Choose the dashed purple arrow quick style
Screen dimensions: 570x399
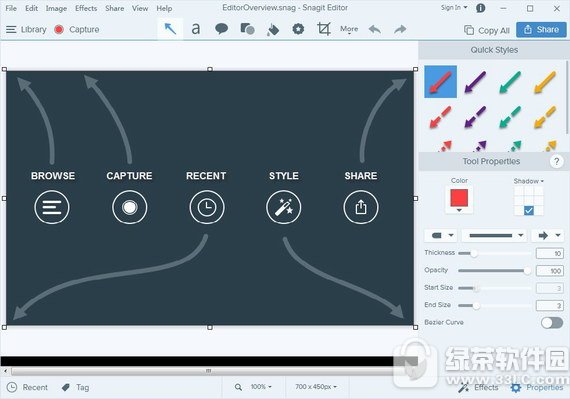[475, 117]
